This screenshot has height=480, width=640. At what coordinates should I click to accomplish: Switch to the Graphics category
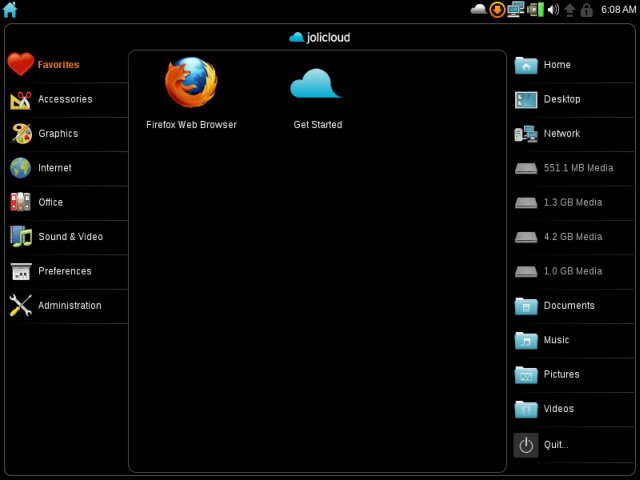pos(58,133)
